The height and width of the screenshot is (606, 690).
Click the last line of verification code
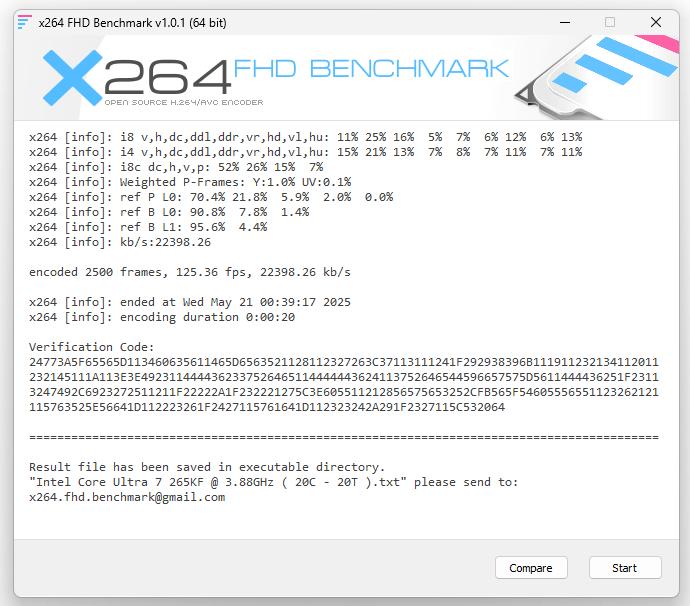[267, 407]
